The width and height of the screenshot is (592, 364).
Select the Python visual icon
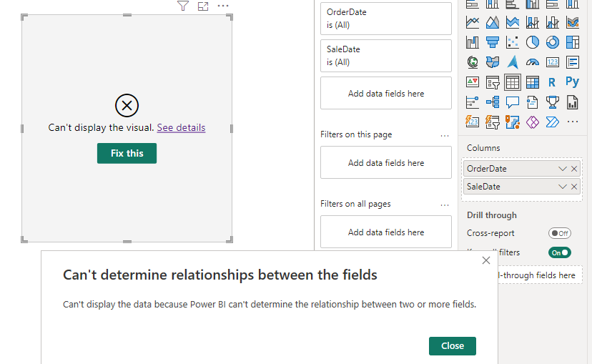click(573, 82)
